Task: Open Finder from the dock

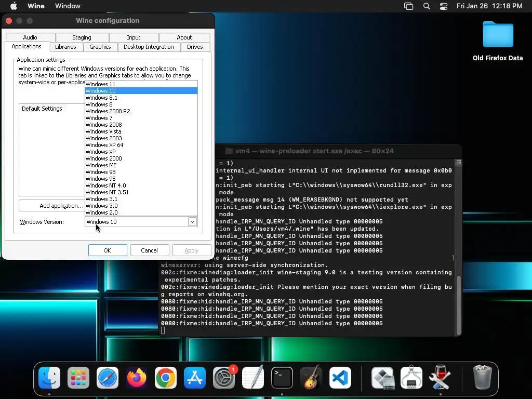Action: pos(49,378)
